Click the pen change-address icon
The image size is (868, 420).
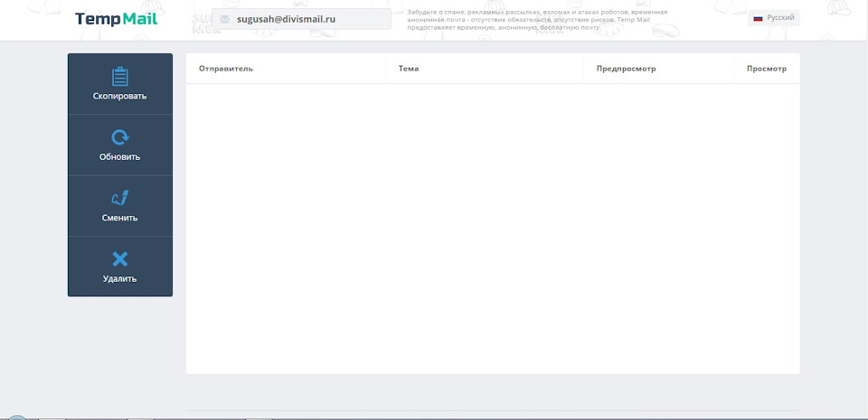tap(120, 198)
